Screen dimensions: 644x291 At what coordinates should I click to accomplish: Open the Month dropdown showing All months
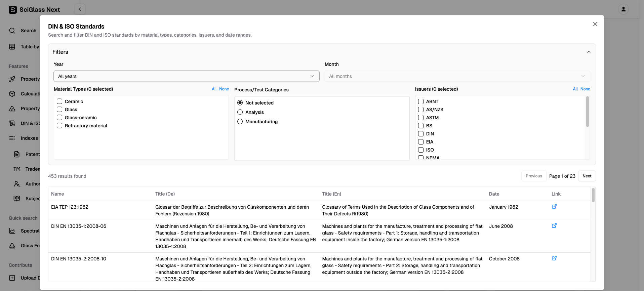[x=457, y=76]
